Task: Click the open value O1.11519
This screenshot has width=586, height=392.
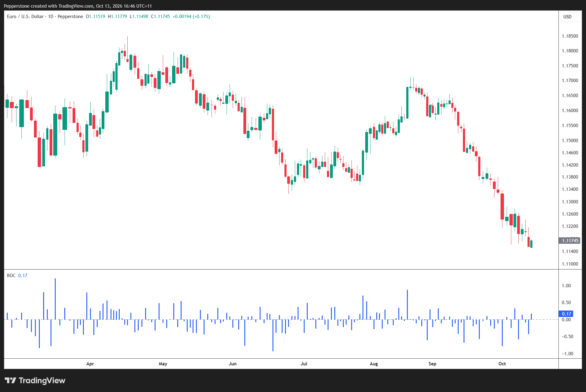Action: (96, 17)
